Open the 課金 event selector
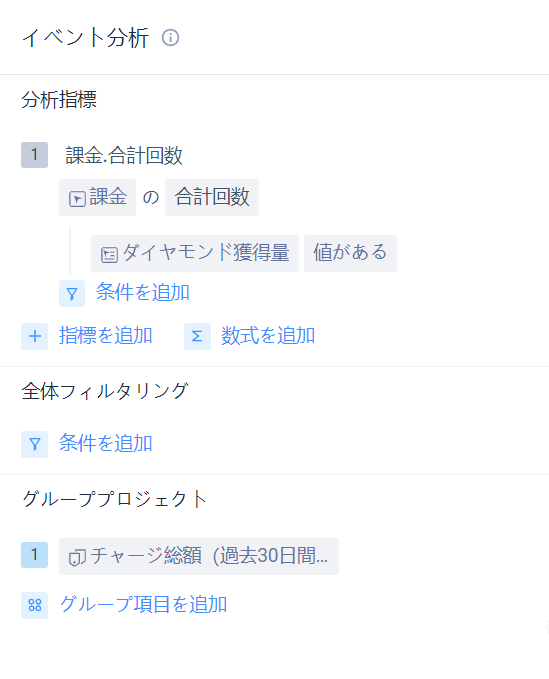 tap(97, 197)
